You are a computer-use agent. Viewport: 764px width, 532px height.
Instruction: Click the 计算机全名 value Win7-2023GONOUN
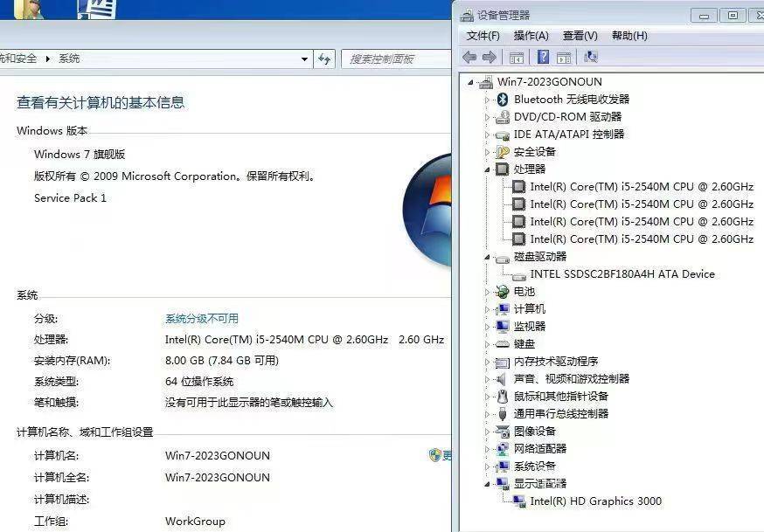tap(218, 478)
